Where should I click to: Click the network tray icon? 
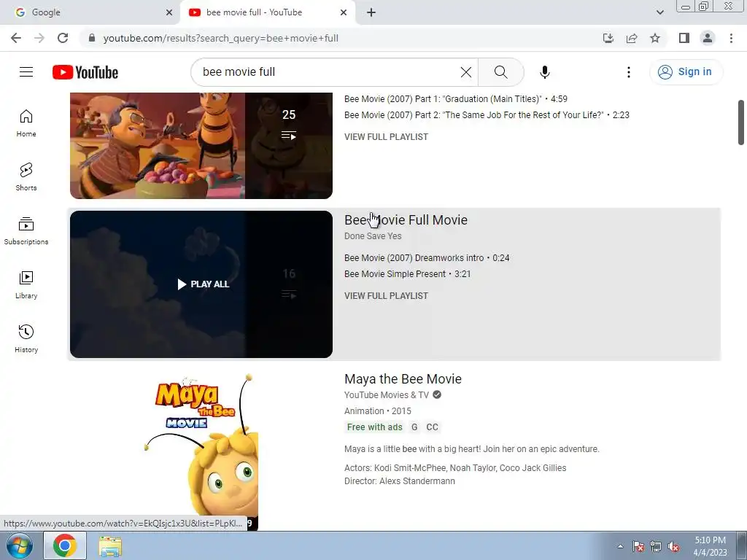[x=656, y=546]
